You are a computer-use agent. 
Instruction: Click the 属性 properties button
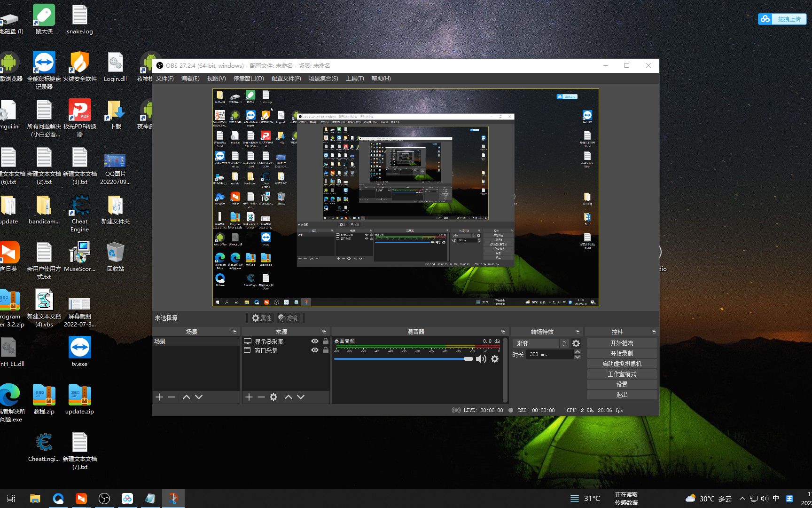[261, 318]
